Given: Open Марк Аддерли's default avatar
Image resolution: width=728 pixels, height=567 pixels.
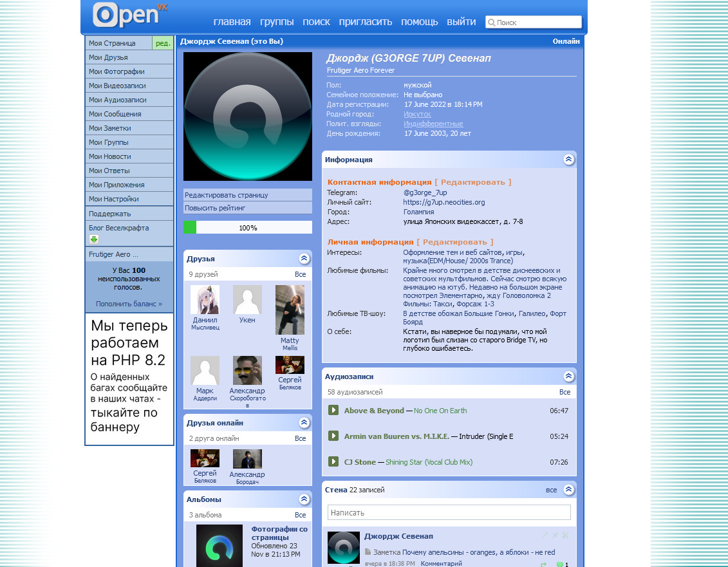Looking at the screenshot, I should tap(205, 371).
